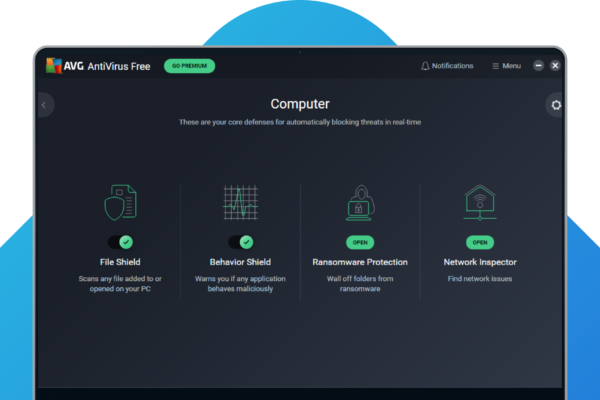Viewport: 600px width, 400px height.
Task: Select the Behavior Shield title text
Action: pyautogui.click(x=240, y=262)
